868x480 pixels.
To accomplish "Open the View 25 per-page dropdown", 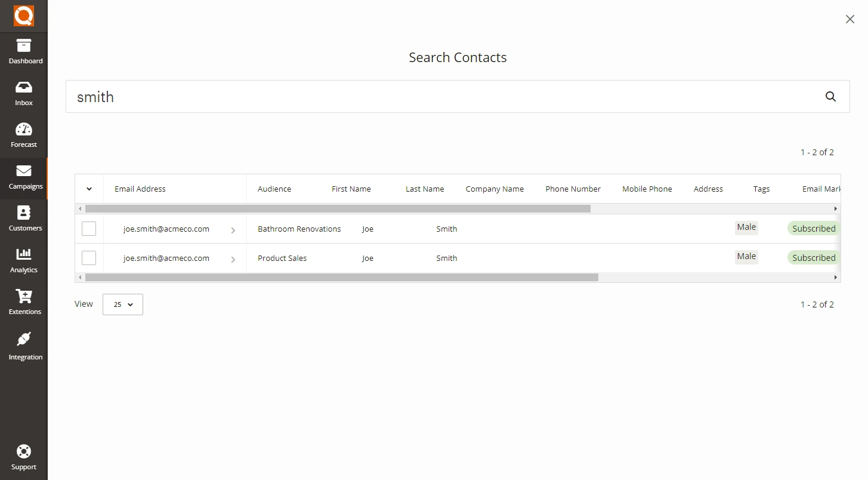I will pyautogui.click(x=123, y=304).
